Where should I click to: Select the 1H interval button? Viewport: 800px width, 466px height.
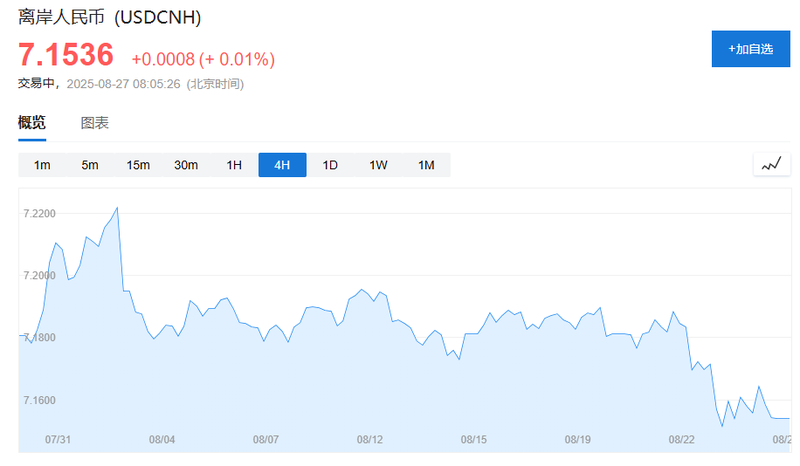tap(234, 165)
